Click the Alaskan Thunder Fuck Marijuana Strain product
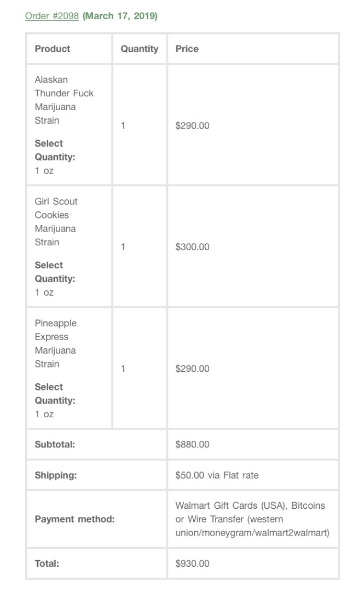 point(64,100)
